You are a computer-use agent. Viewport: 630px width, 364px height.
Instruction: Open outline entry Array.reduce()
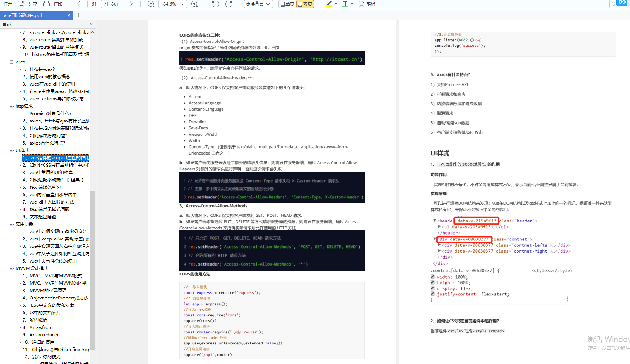click(x=41, y=335)
